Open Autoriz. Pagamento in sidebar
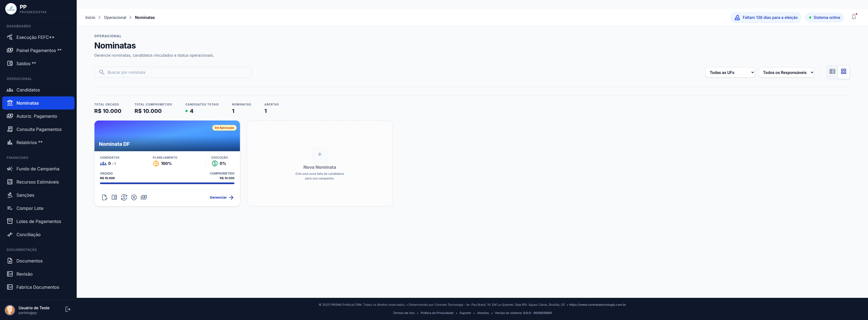This screenshot has width=868, height=320. pos(38,116)
